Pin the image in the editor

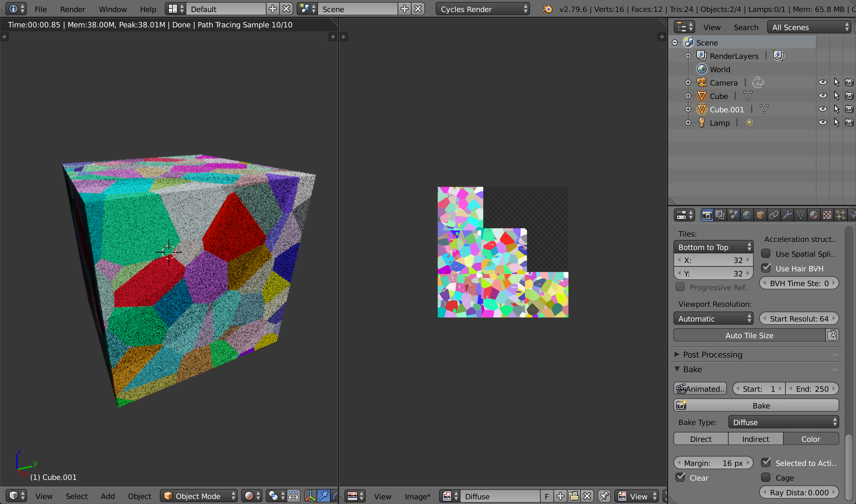(x=604, y=496)
